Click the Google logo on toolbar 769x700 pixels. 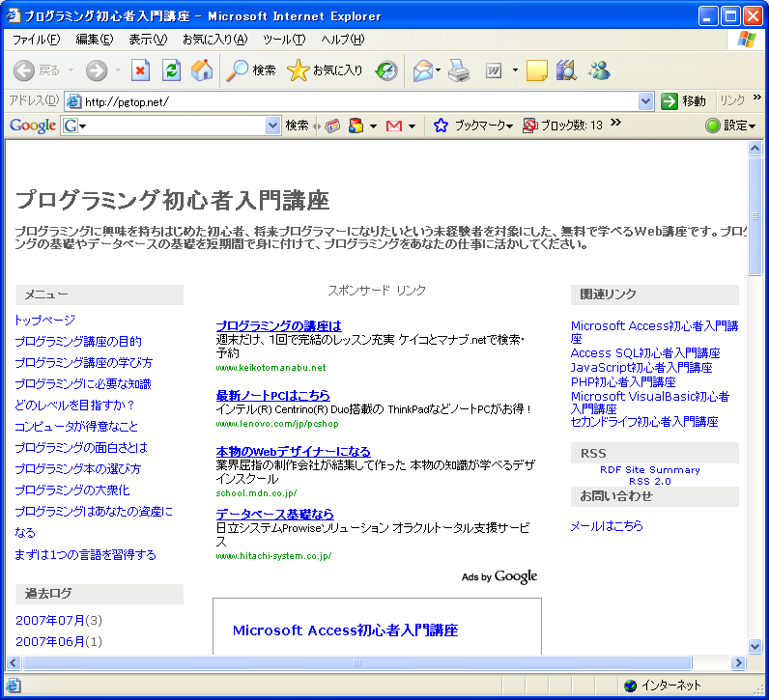tap(33, 126)
